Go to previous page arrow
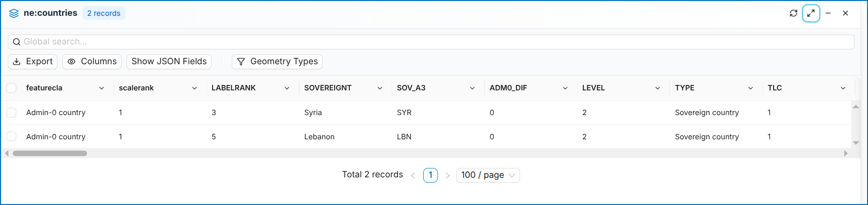 [413, 175]
